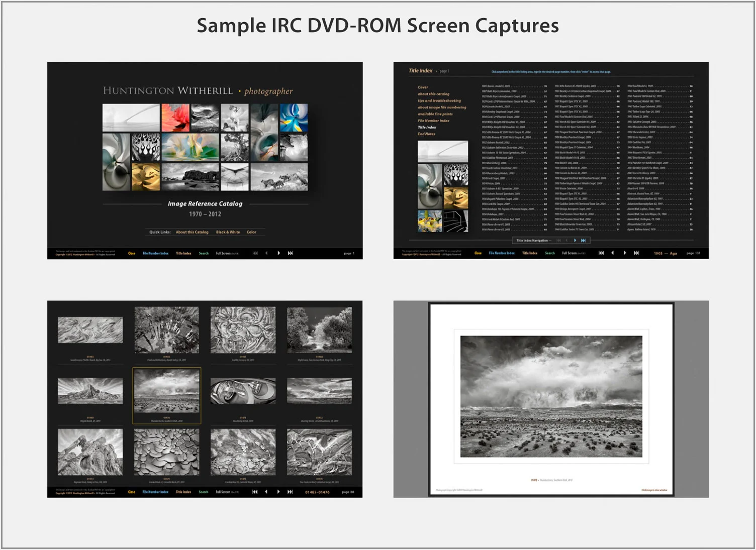Image resolution: width=756 pixels, height=550 pixels.
Task: Click next-page arrow on thumbnail grid screen
Action: [x=278, y=492]
